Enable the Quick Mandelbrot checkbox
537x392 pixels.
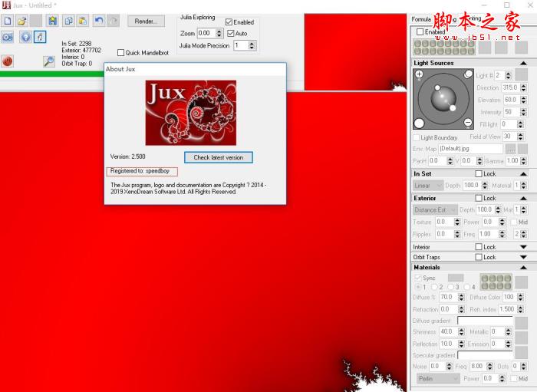pos(120,53)
